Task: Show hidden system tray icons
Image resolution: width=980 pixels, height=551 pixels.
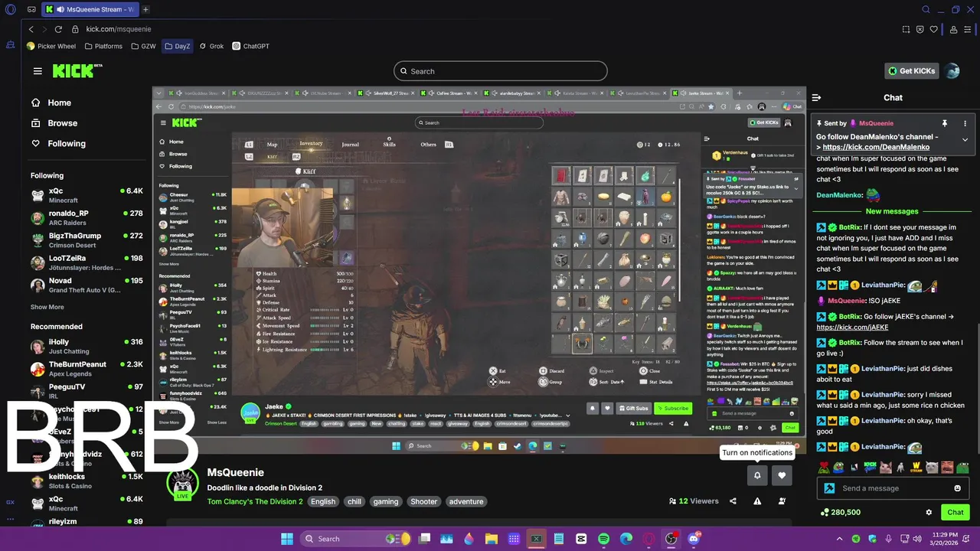Action: pos(839,539)
